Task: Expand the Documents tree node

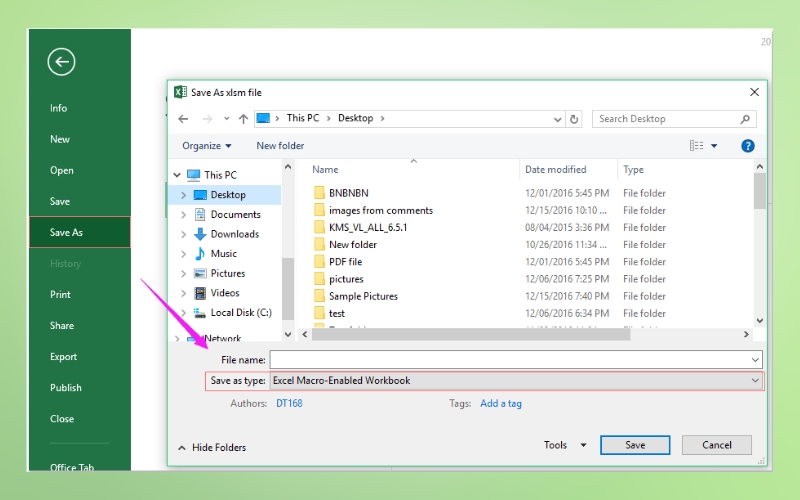Action: tap(184, 215)
